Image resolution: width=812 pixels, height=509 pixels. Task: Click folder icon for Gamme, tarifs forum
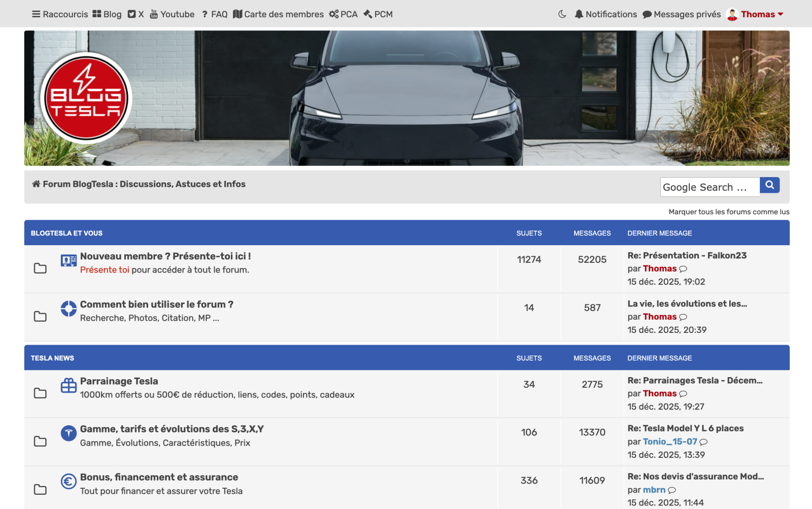coord(40,441)
